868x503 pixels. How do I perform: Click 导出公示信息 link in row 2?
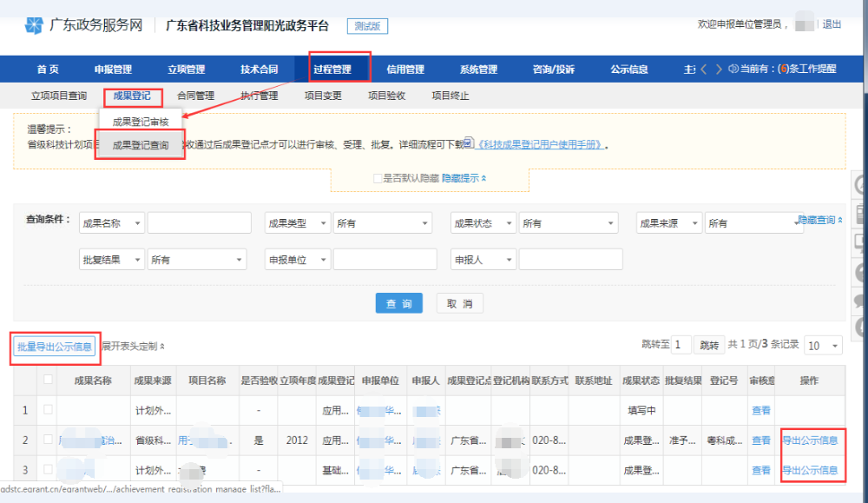[809, 440]
